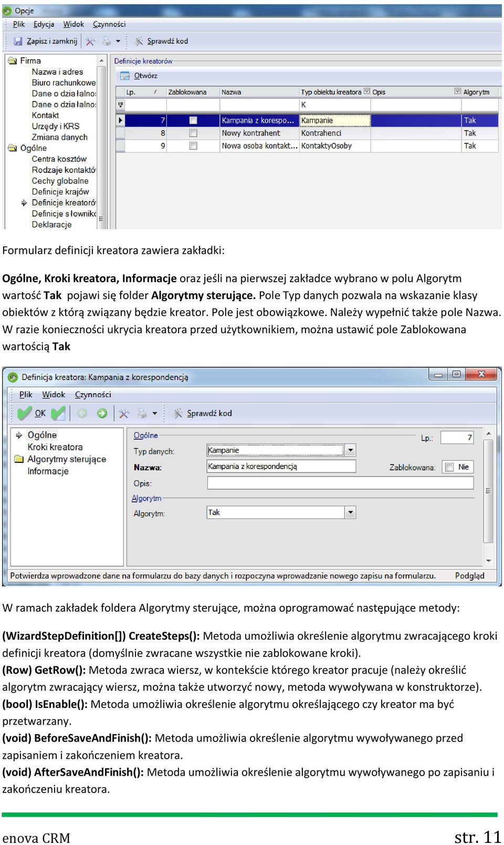Screen dimensions: 504x845
Task: Collapse the Ogólne folder in Opcje tree
Action: [x=13, y=148]
